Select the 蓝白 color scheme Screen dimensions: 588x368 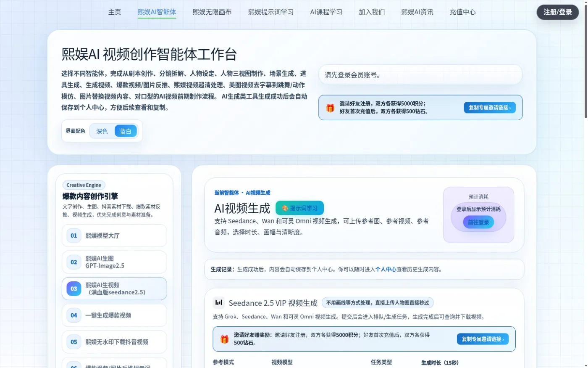pos(126,131)
